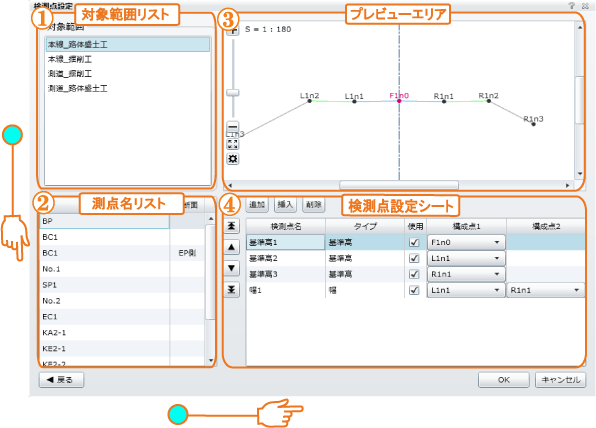Click the 基準高3 name cell

(285, 274)
